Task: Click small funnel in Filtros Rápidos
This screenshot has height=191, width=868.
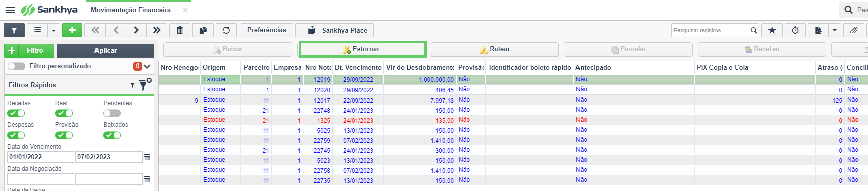Action: (132, 85)
